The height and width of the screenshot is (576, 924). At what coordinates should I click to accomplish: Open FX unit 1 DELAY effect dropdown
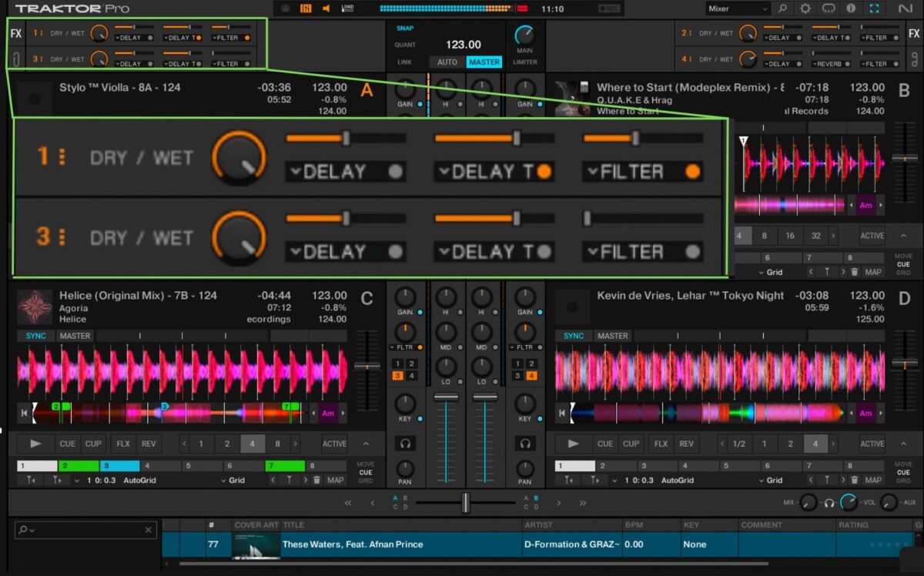(134, 38)
